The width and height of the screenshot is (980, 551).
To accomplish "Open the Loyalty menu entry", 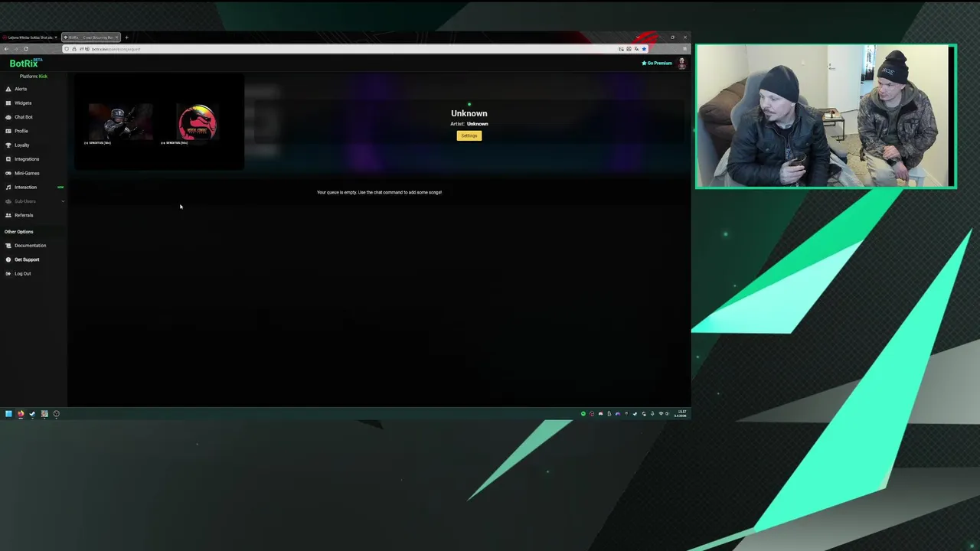I will [22, 145].
